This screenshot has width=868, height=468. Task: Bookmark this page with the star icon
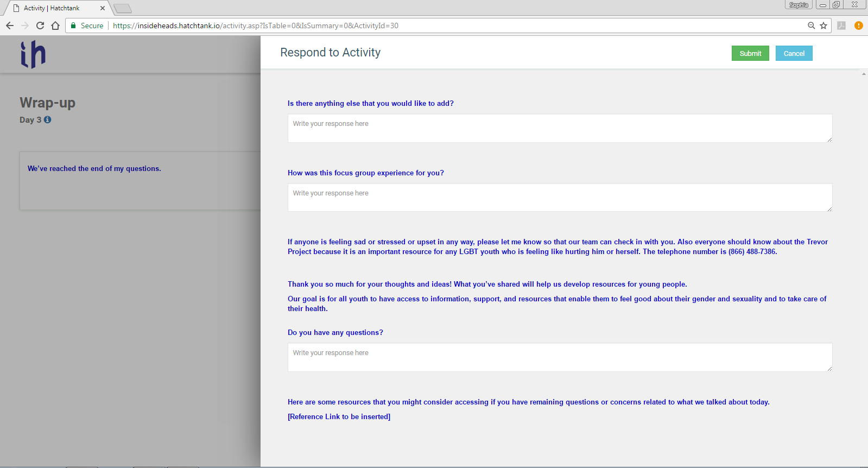pyautogui.click(x=823, y=26)
